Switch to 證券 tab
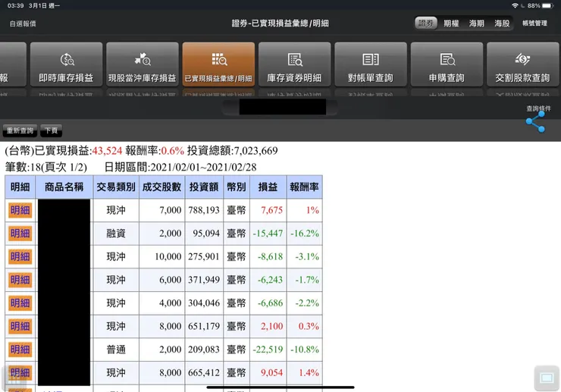 (426, 24)
